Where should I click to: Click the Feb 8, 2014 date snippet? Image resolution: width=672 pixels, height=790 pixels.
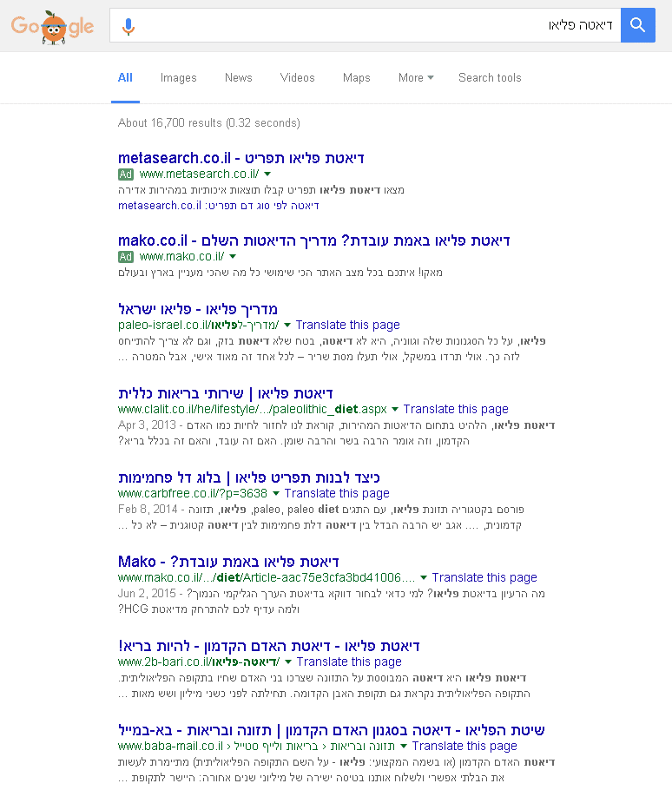point(148,509)
